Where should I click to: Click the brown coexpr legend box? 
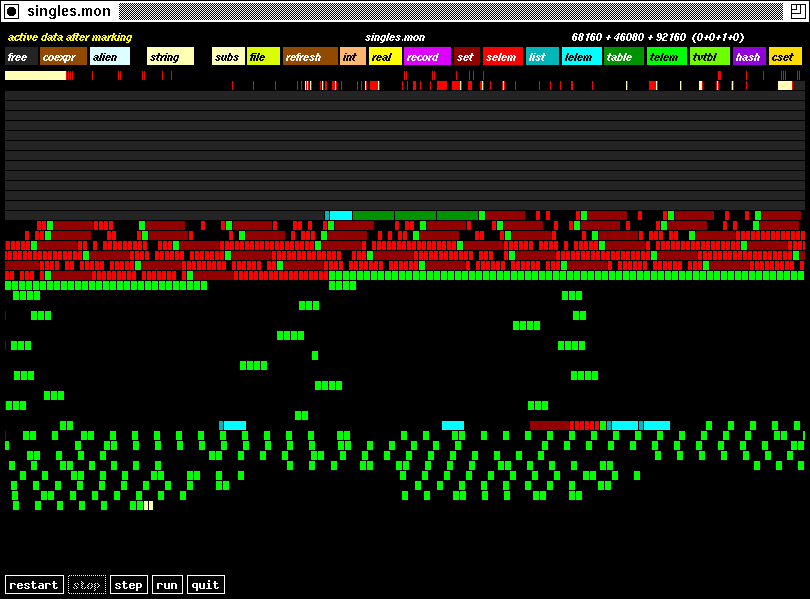[63, 57]
